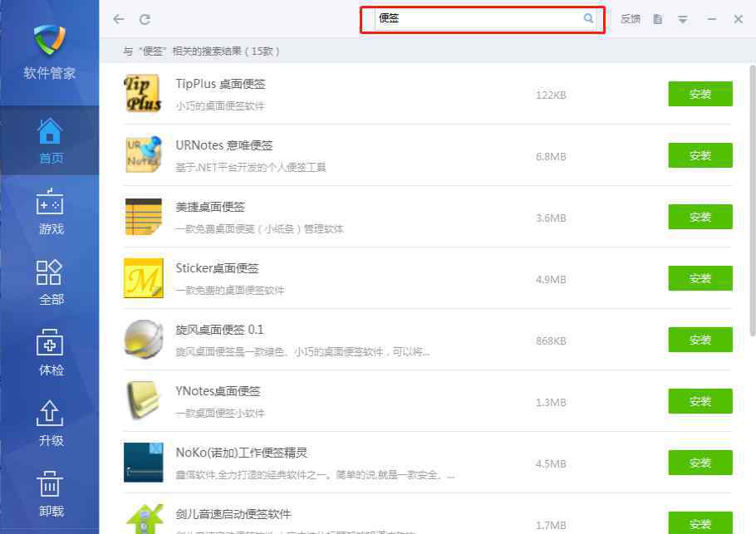Open the 体检 checkup page
Viewport: 756px width, 534px height.
pyautogui.click(x=50, y=353)
